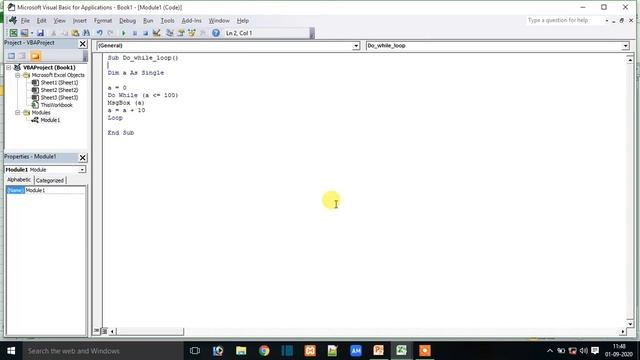Viewport: 640px width, 360px height.
Task: Click the 'Dim a As Single' code line
Action: click(x=136, y=73)
